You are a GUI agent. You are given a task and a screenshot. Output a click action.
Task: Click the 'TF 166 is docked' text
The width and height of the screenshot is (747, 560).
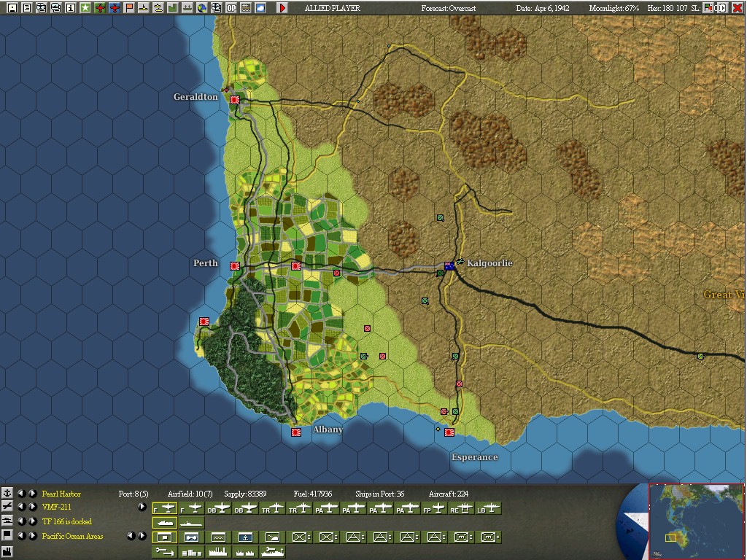point(67,521)
